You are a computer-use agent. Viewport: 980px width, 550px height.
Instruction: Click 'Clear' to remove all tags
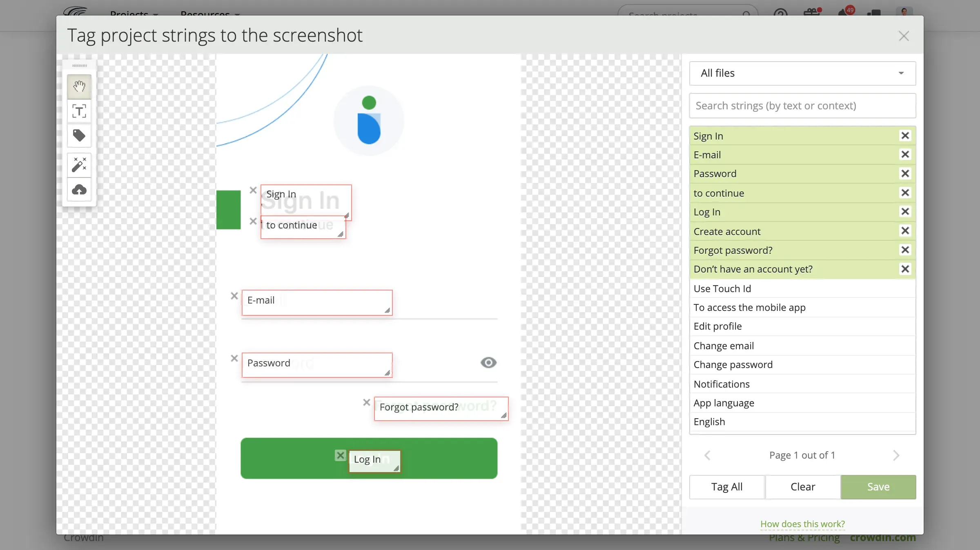click(803, 486)
